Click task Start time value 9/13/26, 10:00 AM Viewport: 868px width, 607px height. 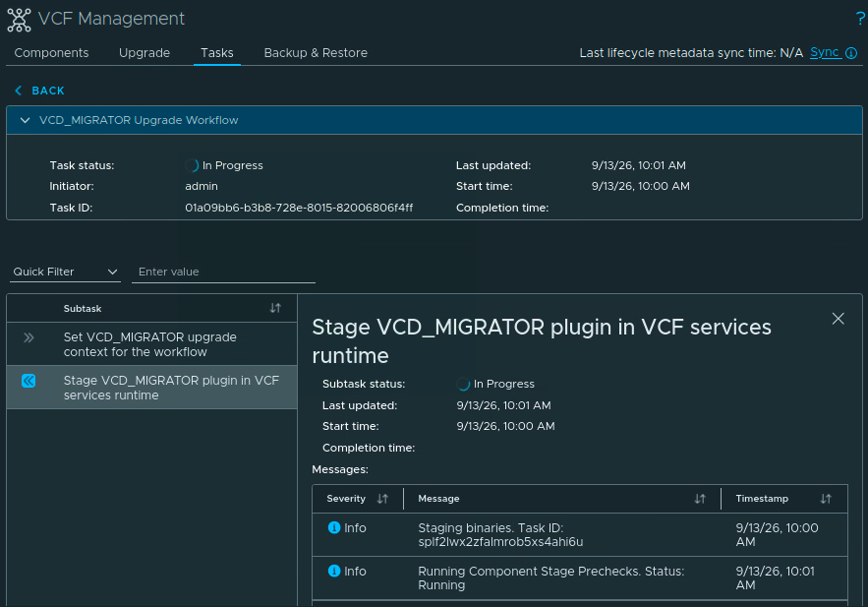(x=641, y=186)
